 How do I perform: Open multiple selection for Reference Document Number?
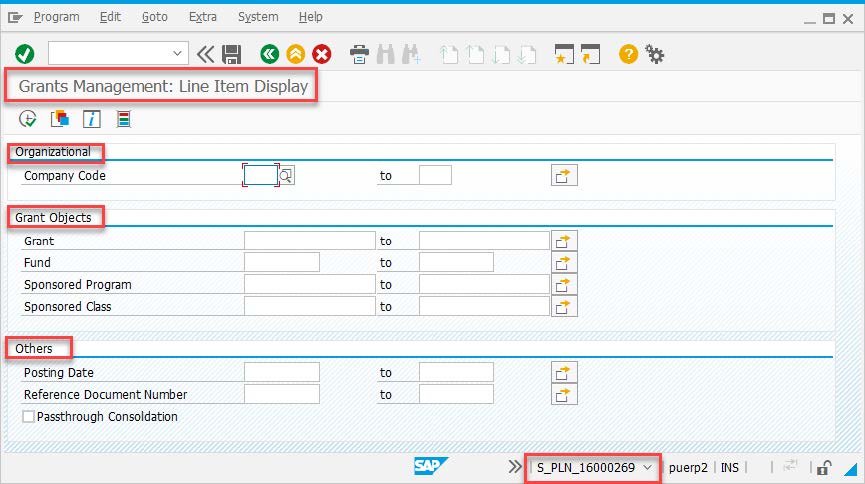point(564,394)
